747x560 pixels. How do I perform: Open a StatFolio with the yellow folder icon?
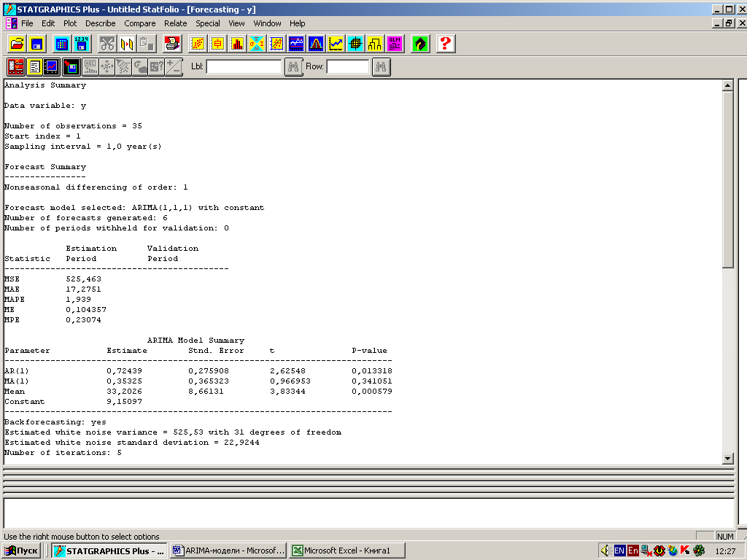pos(17,44)
